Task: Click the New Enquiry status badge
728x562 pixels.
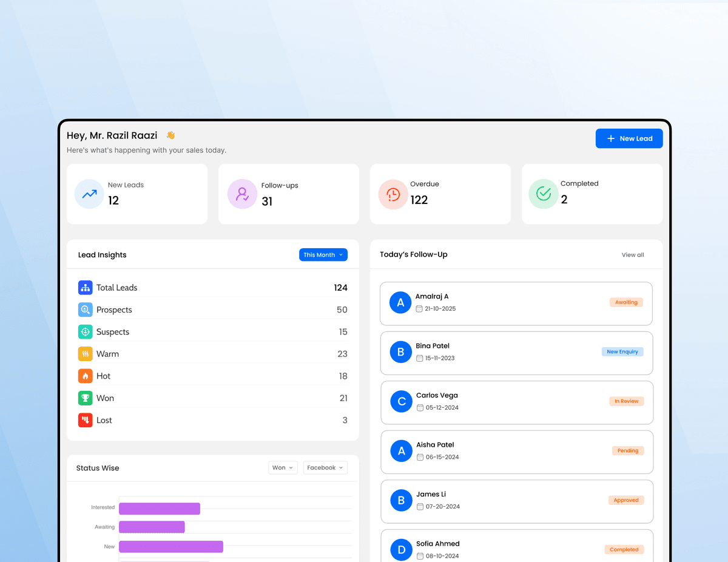Action: coord(622,351)
